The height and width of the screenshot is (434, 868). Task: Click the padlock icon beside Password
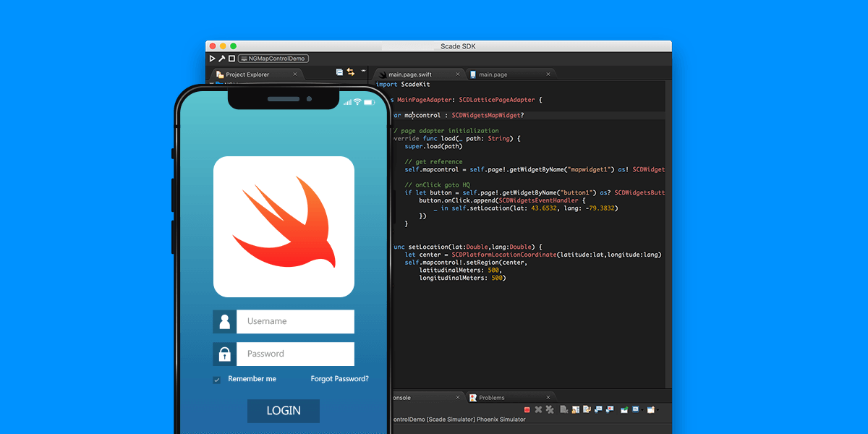[224, 354]
